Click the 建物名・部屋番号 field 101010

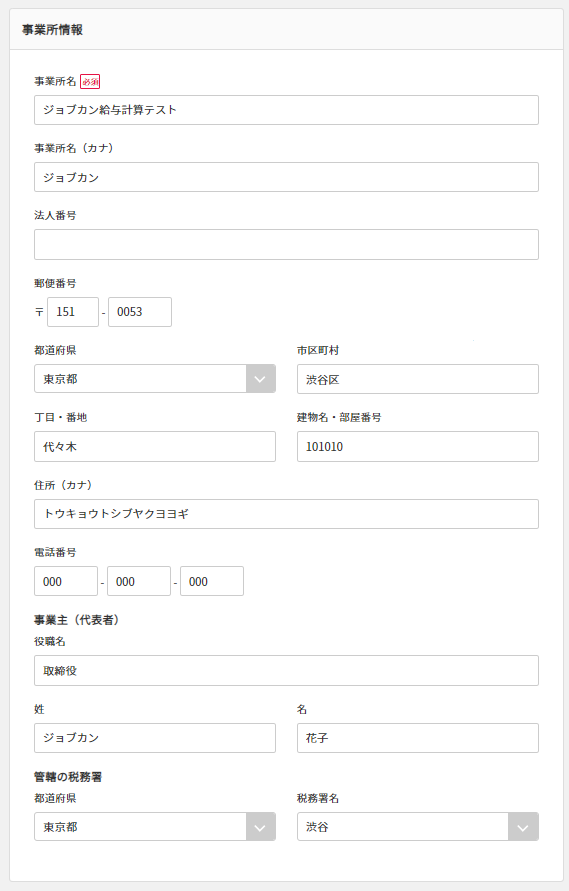tap(417, 447)
